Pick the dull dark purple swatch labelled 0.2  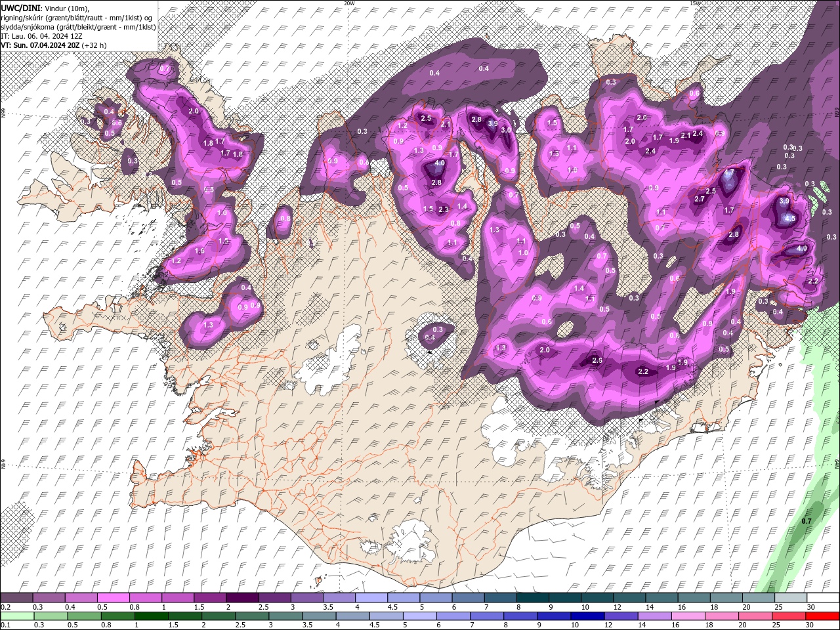17,598
